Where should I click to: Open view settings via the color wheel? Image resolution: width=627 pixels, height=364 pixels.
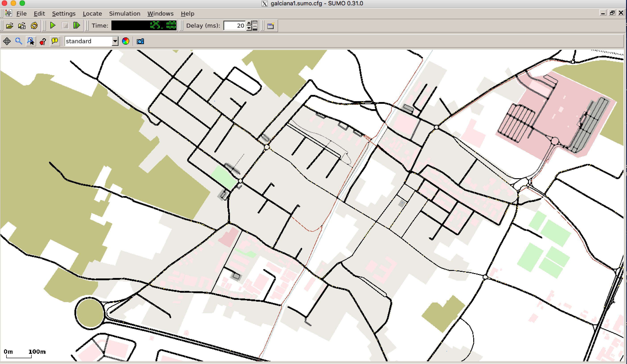click(x=126, y=41)
